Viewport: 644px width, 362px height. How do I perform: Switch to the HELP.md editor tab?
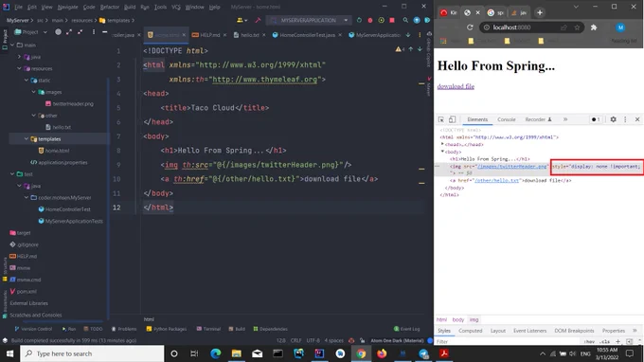pos(209,35)
